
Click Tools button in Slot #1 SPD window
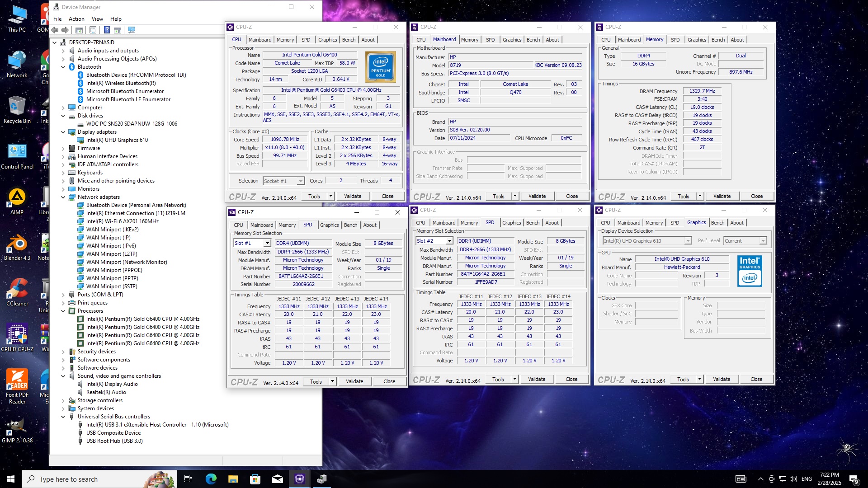coord(316,381)
